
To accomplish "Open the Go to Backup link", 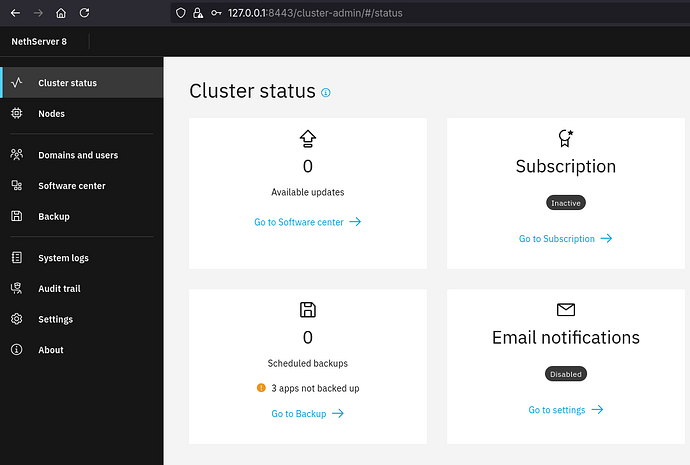I will (307, 413).
